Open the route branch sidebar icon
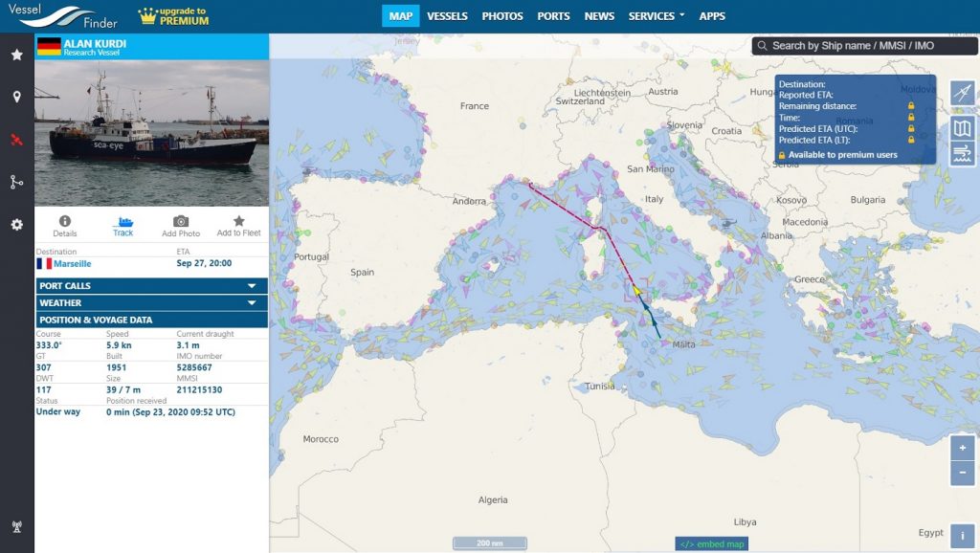The width and height of the screenshot is (980, 553). [16, 182]
